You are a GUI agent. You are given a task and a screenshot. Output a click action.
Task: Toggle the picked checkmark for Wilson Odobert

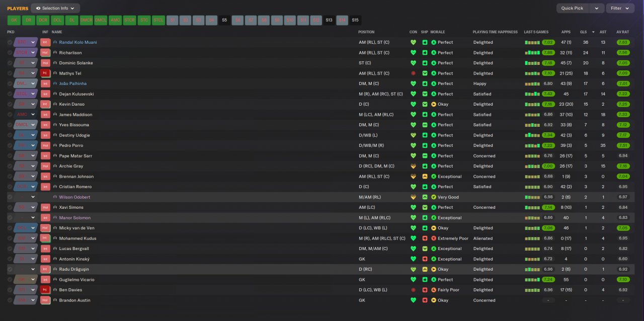(10, 197)
